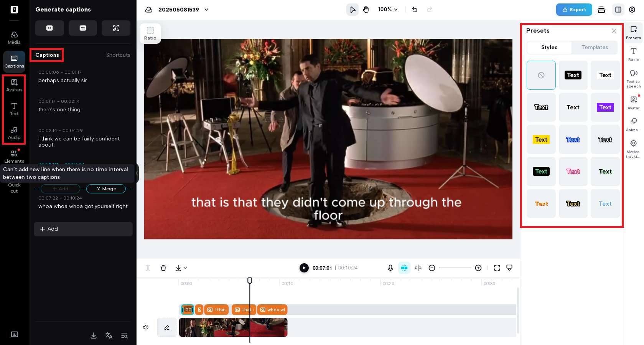The image size is (644, 345).
Task: Undo the last action
Action: coord(415,10)
